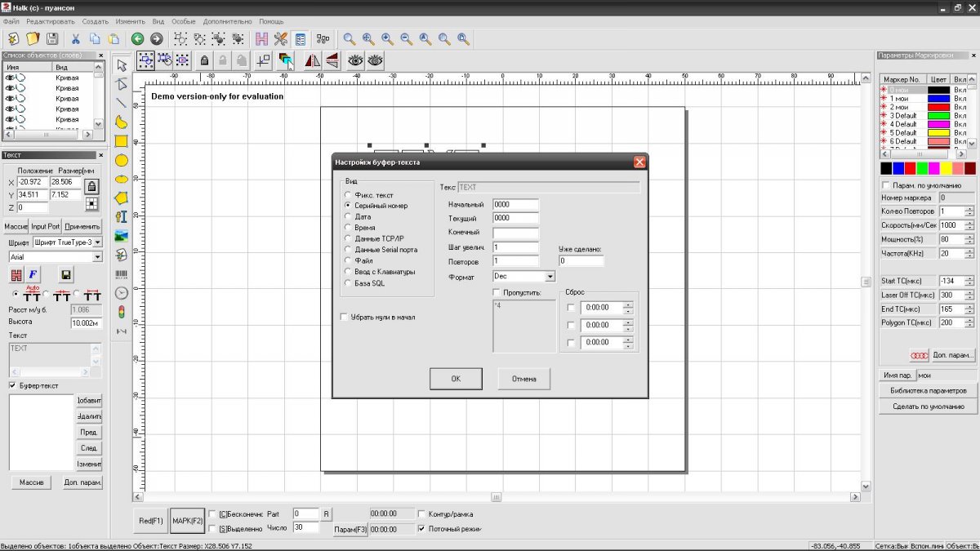Image resolution: width=980 pixels, height=551 pixels.
Task: Click the Начальный input field
Action: pyautogui.click(x=515, y=204)
